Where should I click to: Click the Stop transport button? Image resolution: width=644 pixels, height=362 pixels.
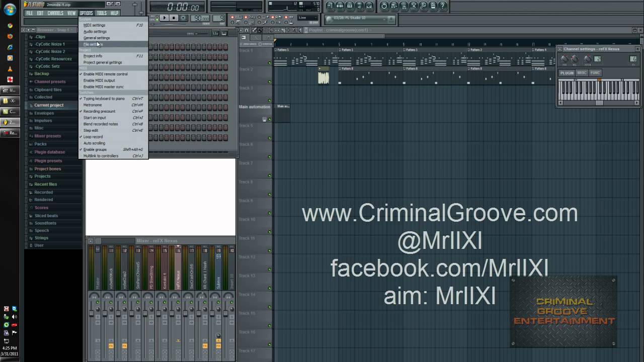(174, 18)
